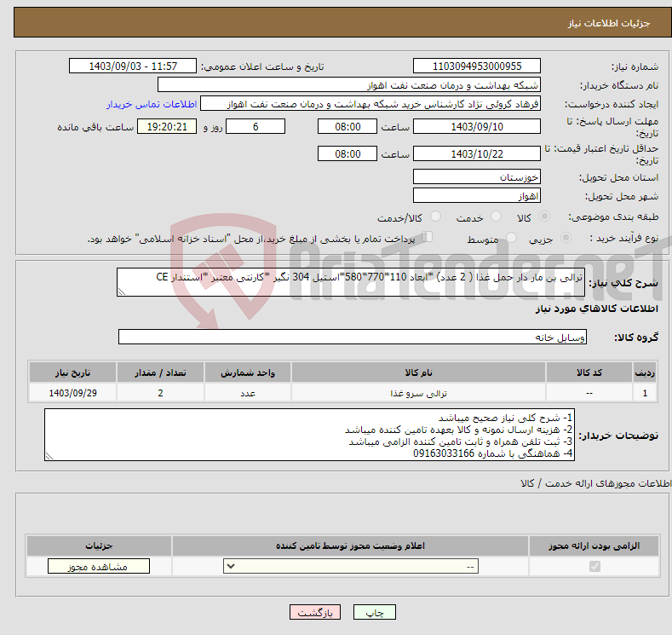
Task: Open اطلاعات تماس خریدار link
Action: (x=152, y=104)
